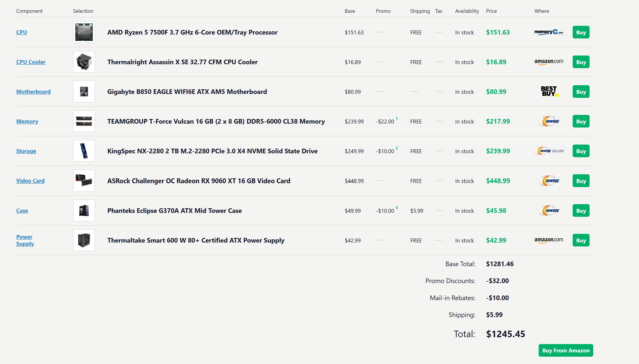View the Ryzen CPU product thumbnail
This screenshot has height=364, width=639.
[x=84, y=32]
